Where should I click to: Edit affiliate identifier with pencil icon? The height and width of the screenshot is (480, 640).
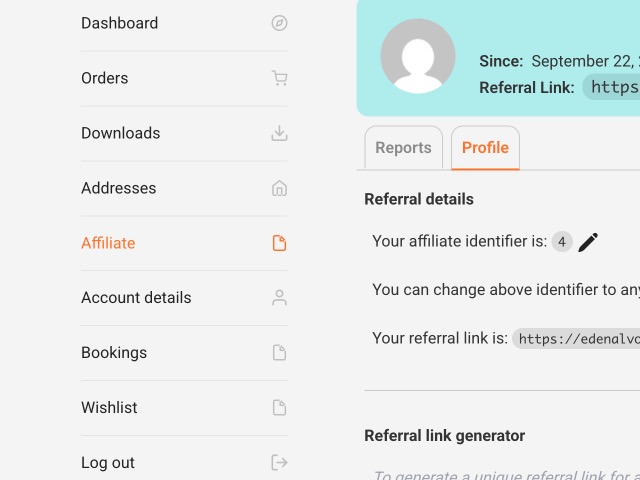[588, 242]
